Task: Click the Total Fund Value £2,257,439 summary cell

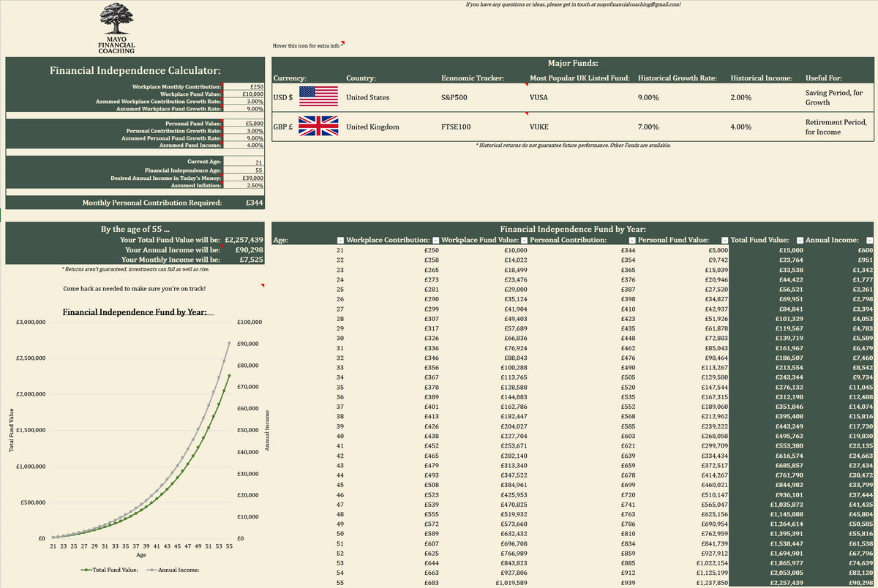Action: tap(244, 239)
